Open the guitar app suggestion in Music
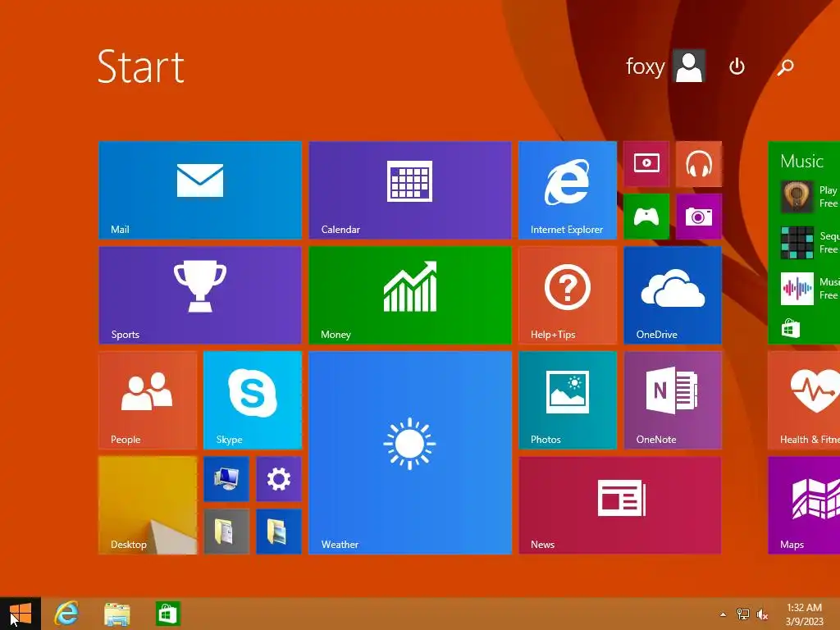Image resolution: width=840 pixels, height=630 pixels. [810, 197]
